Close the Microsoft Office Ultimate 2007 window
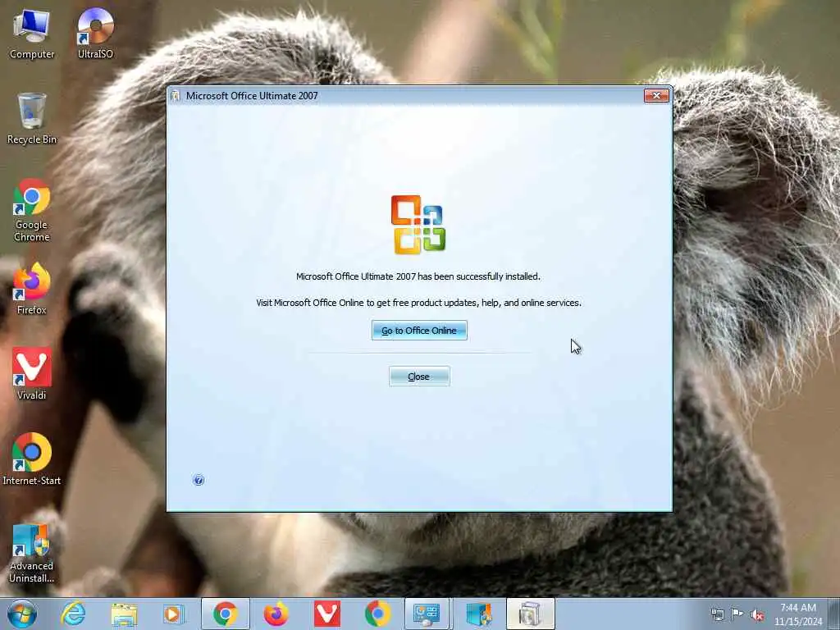 tap(656, 95)
